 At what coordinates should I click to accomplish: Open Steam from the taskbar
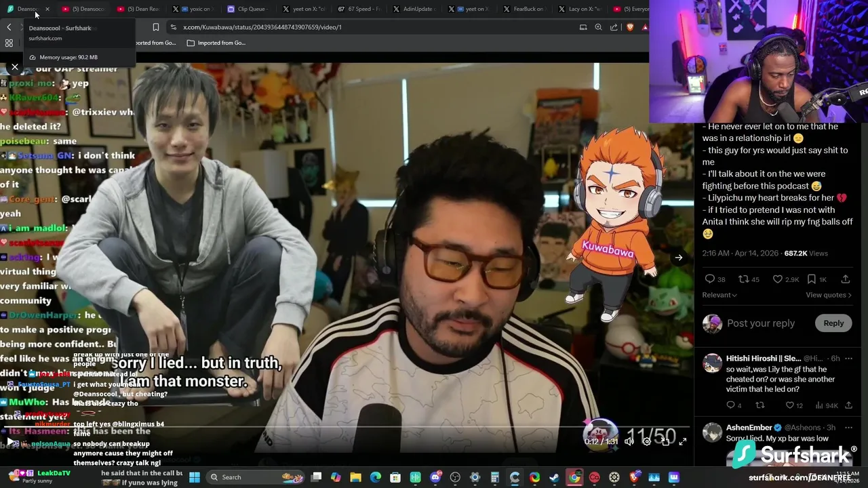pos(554,477)
